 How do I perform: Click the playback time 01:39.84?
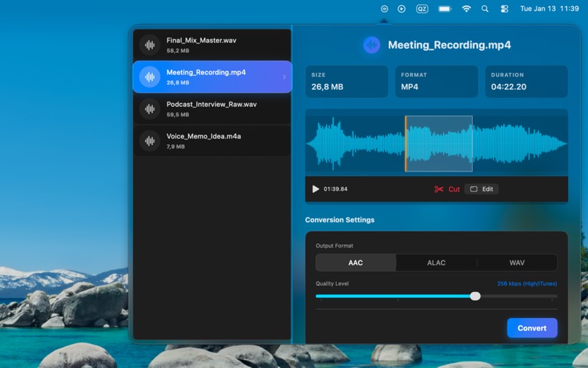(336, 189)
